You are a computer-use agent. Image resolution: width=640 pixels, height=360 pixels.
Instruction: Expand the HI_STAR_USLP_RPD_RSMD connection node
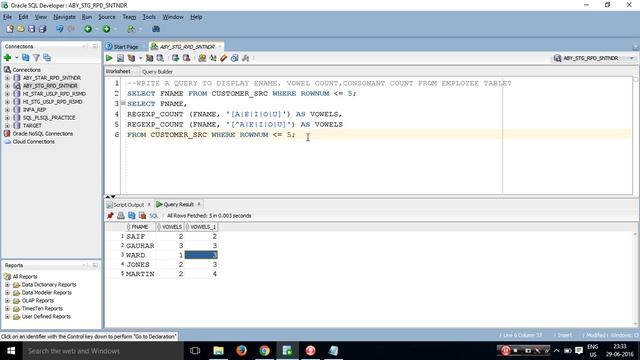pyautogui.click(x=7, y=93)
